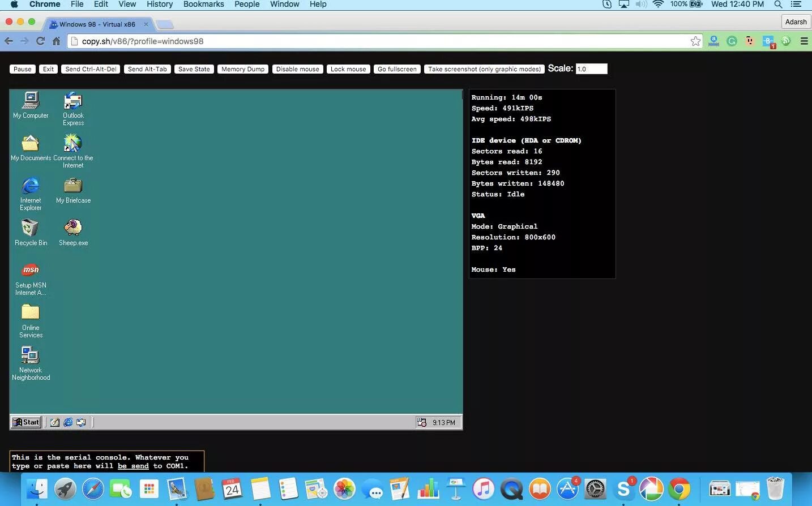Select Setup MSN Internet Access icon

(x=31, y=279)
